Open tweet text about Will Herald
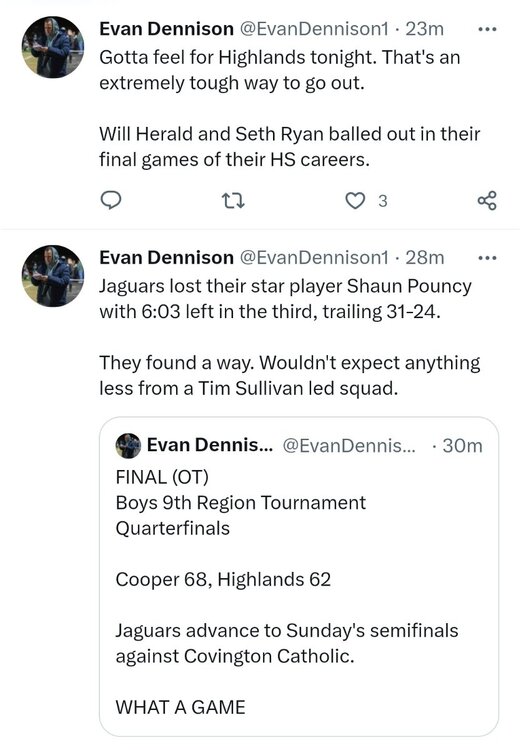The height and width of the screenshot is (750, 521). (x=289, y=109)
